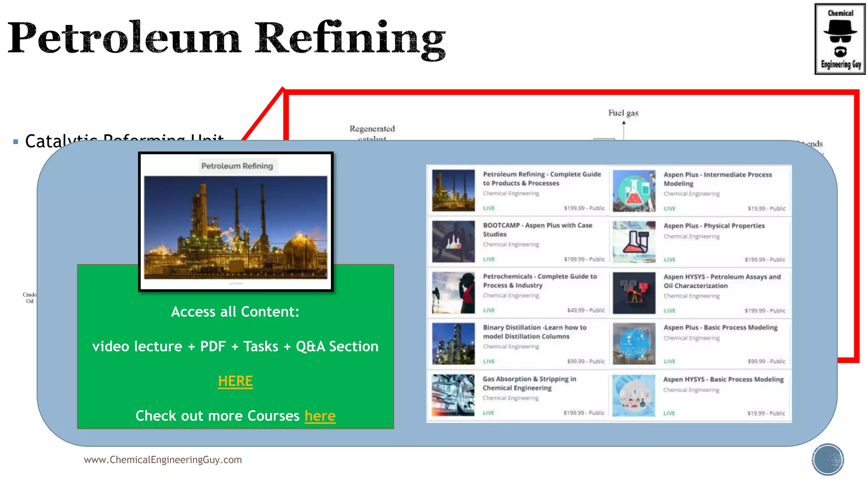The width and height of the screenshot is (868, 488).
Task: Select 'Aspen Plus - Intermediate Process Modeling' title
Action: (718, 179)
